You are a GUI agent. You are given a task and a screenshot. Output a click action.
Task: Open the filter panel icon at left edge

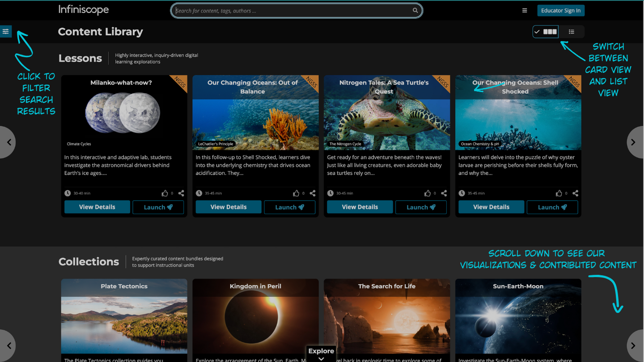click(x=5, y=31)
